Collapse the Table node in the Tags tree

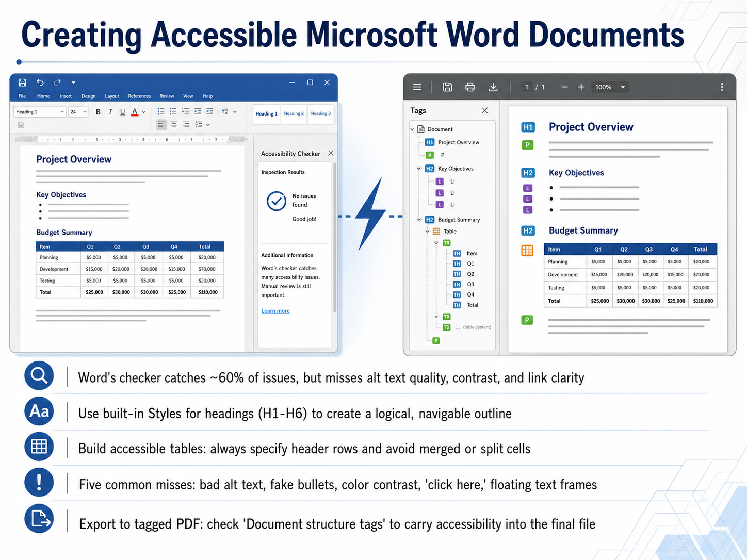[428, 232]
